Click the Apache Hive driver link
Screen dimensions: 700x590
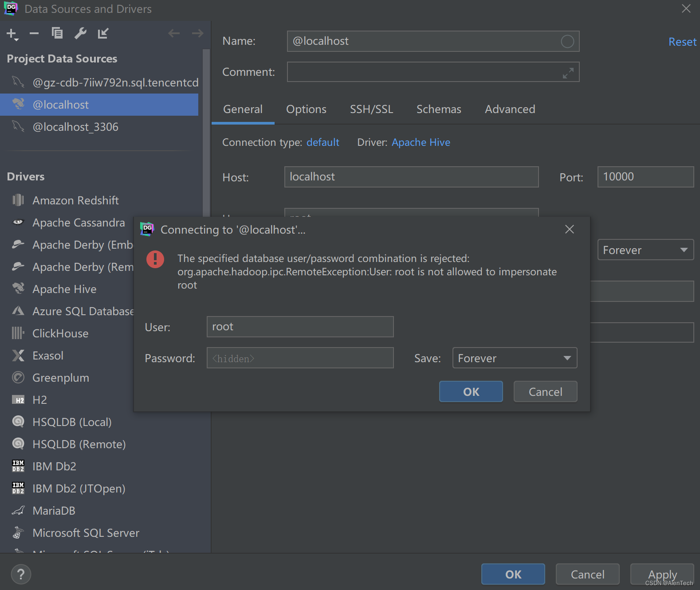[421, 142]
